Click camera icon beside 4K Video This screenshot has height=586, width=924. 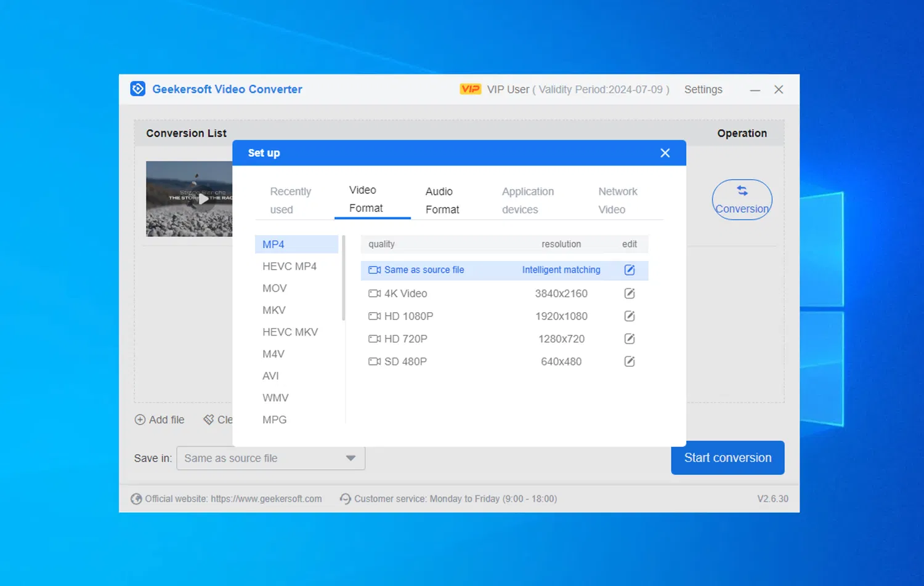click(375, 294)
